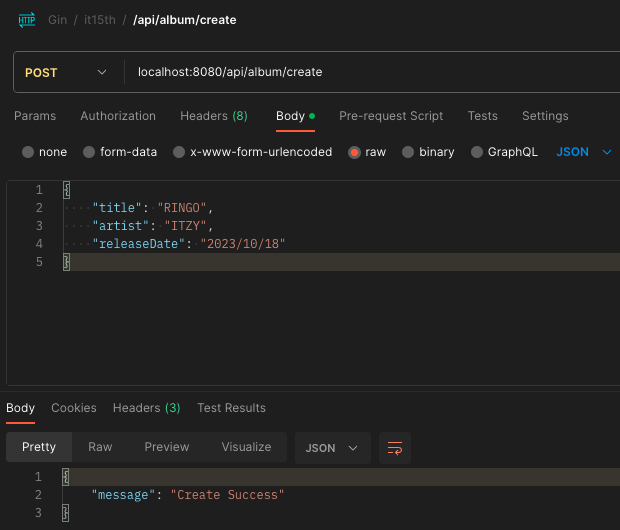Open the Authorization tab
The width and height of the screenshot is (620, 530).
tap(118, 116)
